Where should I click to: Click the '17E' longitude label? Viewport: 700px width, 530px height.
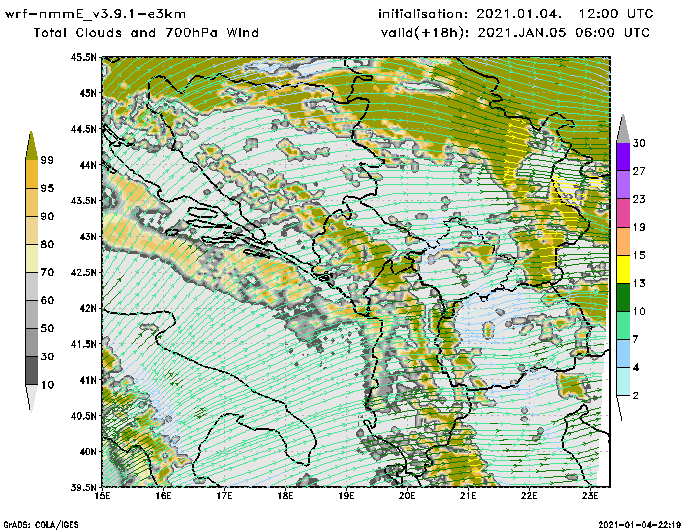pos(225,496)
